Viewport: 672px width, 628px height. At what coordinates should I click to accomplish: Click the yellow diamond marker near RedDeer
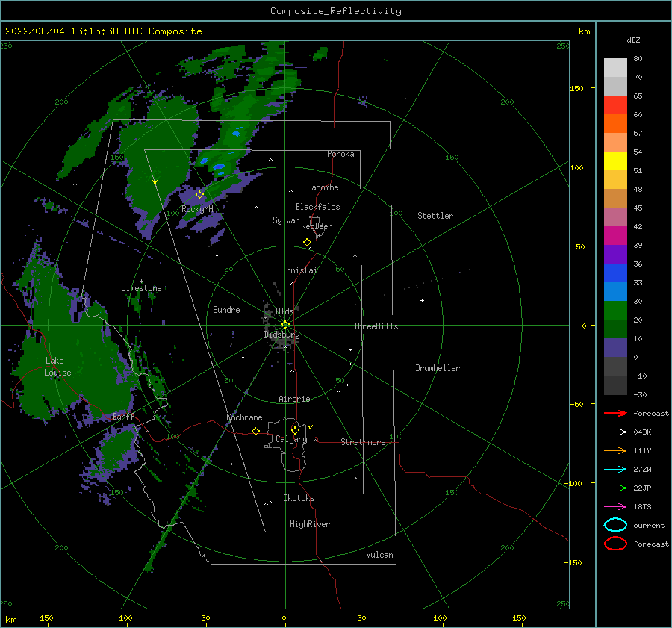(307, 243)
